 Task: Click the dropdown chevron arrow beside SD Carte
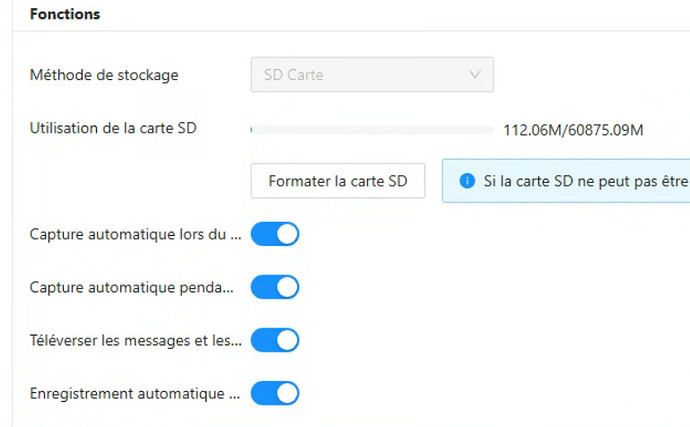(x=474, y=74)
